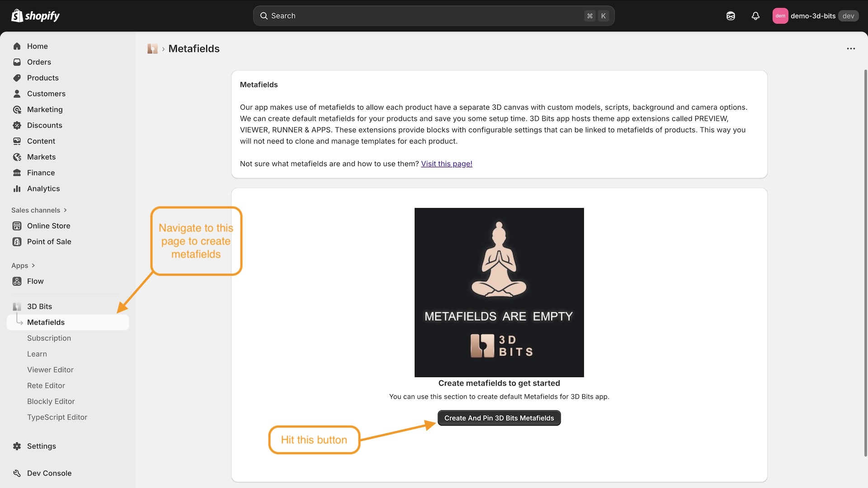The image size is (868, 488).
Task: Open the Subscription page under 3D Bits
Action: tap(49, 338)
